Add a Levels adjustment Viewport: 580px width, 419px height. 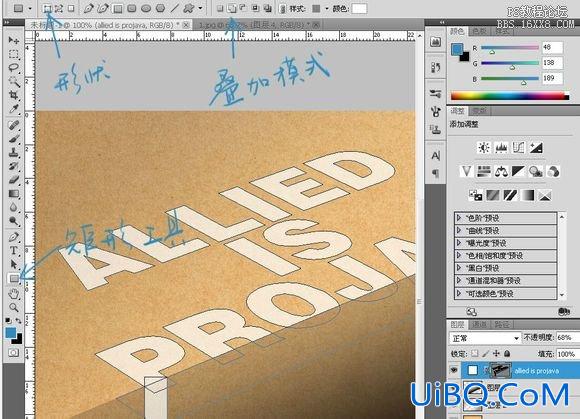(x=501, y=148)
